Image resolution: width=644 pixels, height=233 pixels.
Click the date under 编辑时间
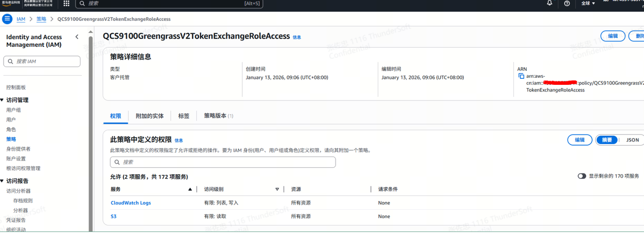(x=423, y=77)
